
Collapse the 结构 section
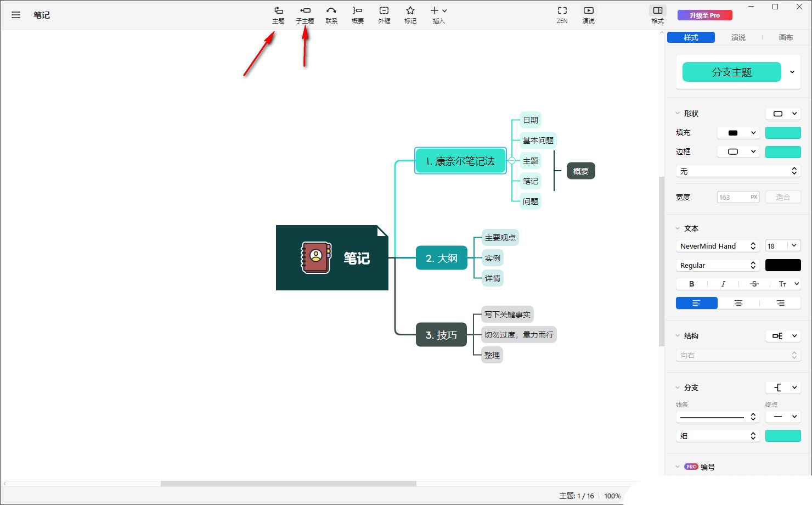pos(678,336)
